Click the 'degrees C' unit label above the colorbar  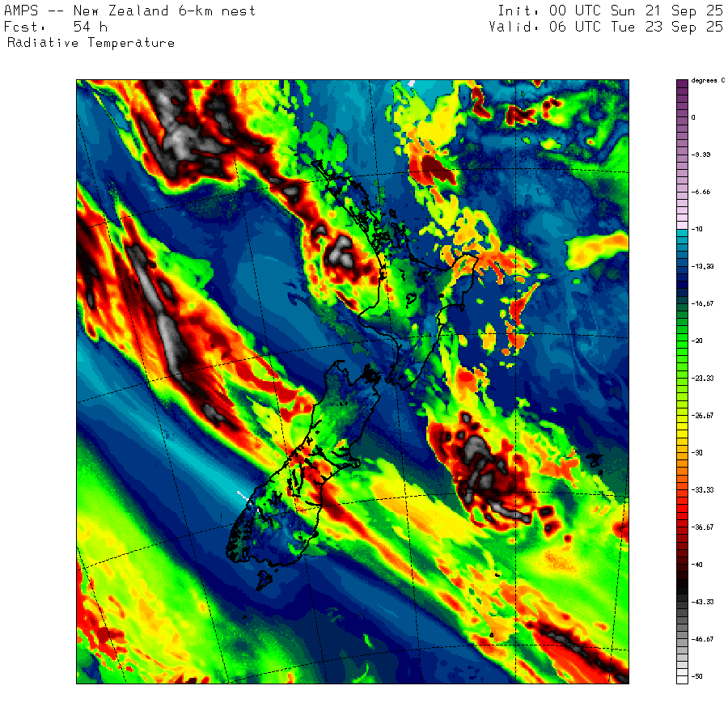point(708,81)
